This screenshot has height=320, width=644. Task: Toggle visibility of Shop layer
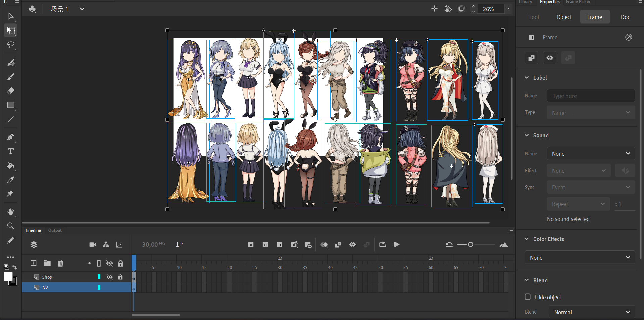point(110,277)
